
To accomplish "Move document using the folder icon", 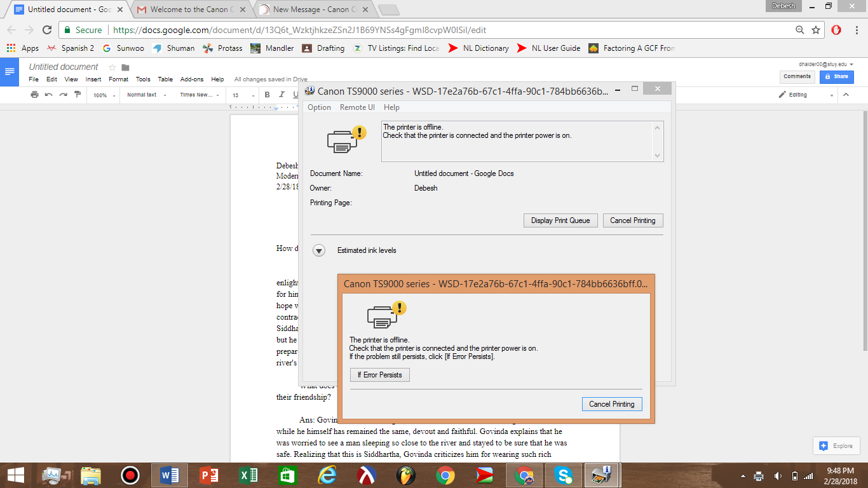I will tap(125, 67).
